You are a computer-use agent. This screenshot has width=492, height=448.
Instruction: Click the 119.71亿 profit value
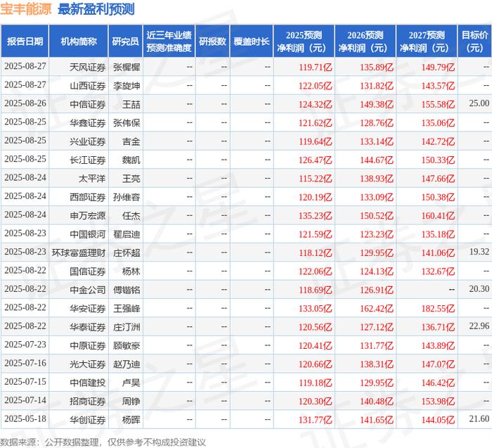pyautogui.click(x=315, y=68)
